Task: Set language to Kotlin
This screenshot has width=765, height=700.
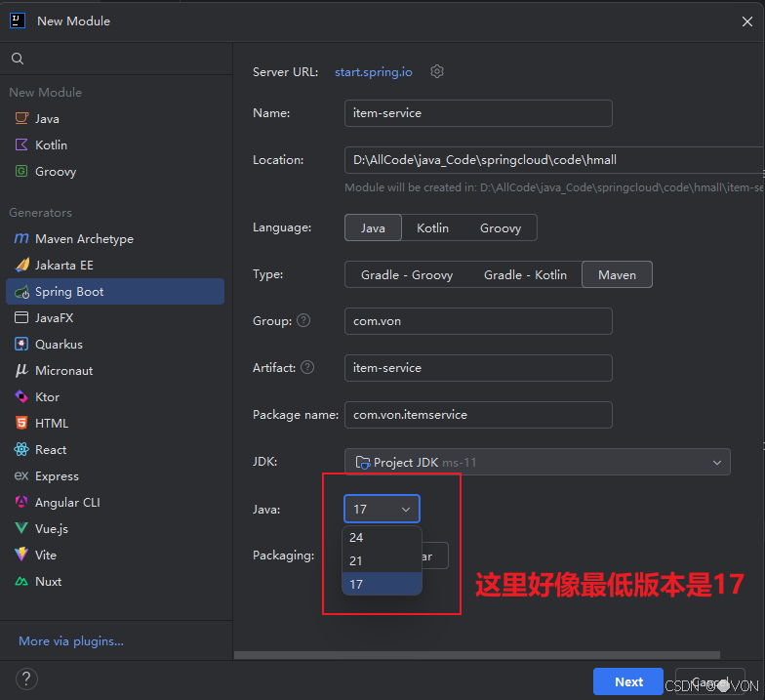Action: pyautogui.click(x=432, y=227)
